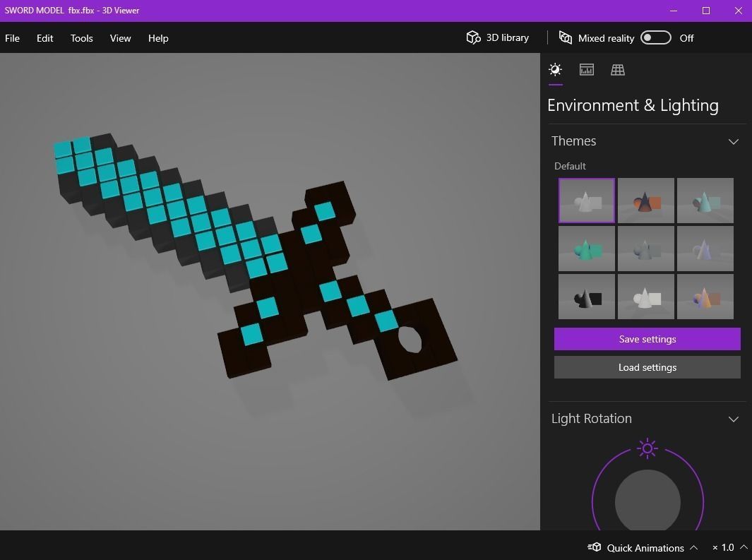Select the faint lavender theme thumbnail
The height and width of the screenshot is (560, 752).
coord(705,249)
